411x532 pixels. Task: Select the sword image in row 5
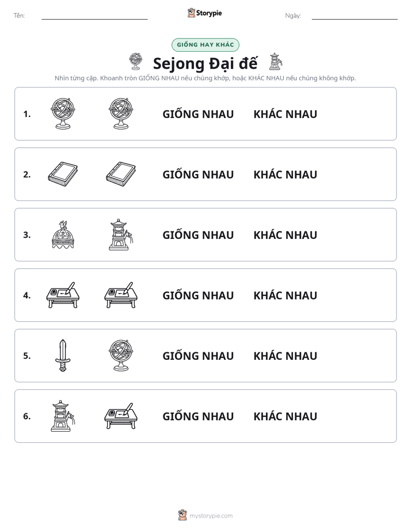(x=63, y=355)
